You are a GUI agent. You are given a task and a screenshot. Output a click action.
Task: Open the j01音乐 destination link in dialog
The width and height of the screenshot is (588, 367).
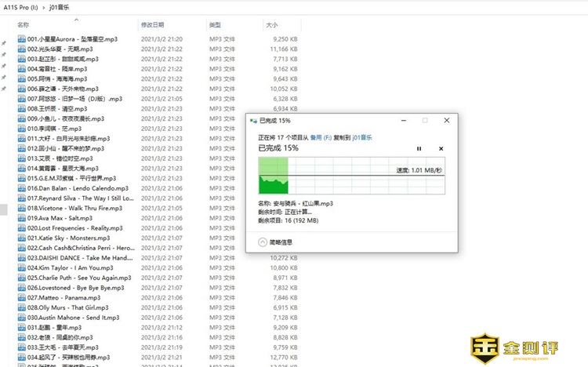pos(362,136)
